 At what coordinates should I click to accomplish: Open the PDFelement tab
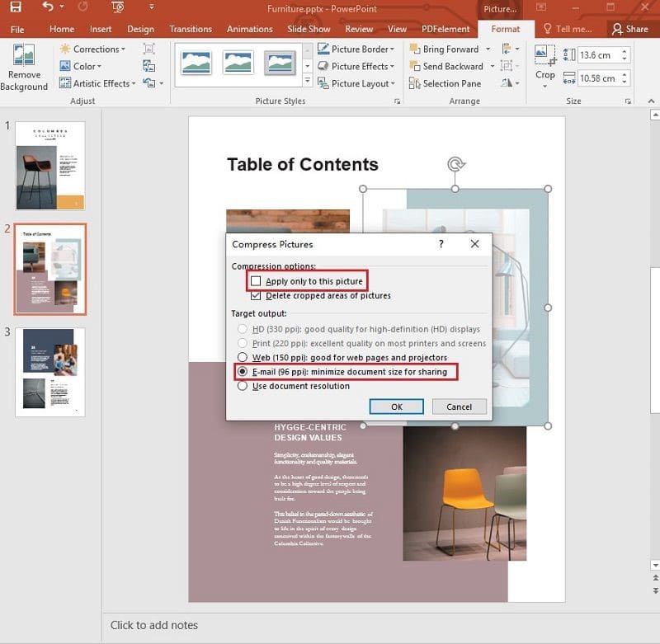tap(445, 29)
